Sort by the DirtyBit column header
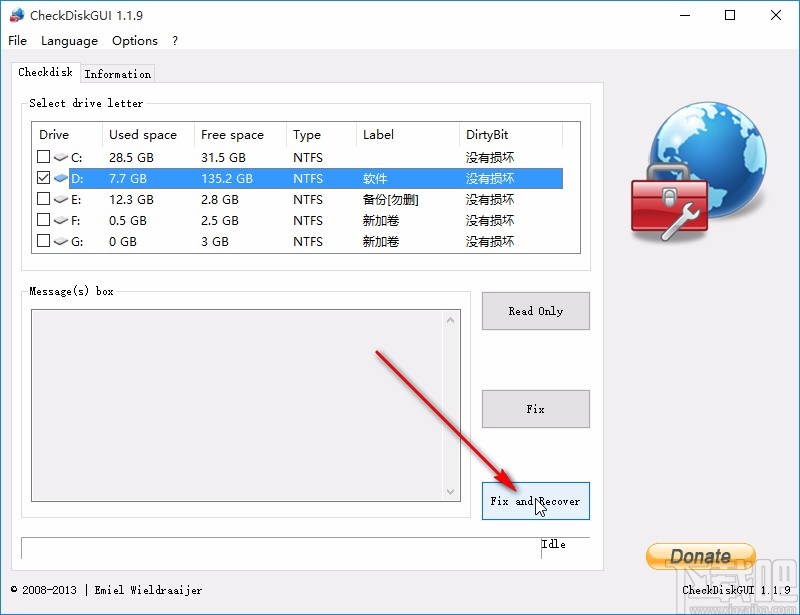Screen dimensions: 800x615 [511, 135]
